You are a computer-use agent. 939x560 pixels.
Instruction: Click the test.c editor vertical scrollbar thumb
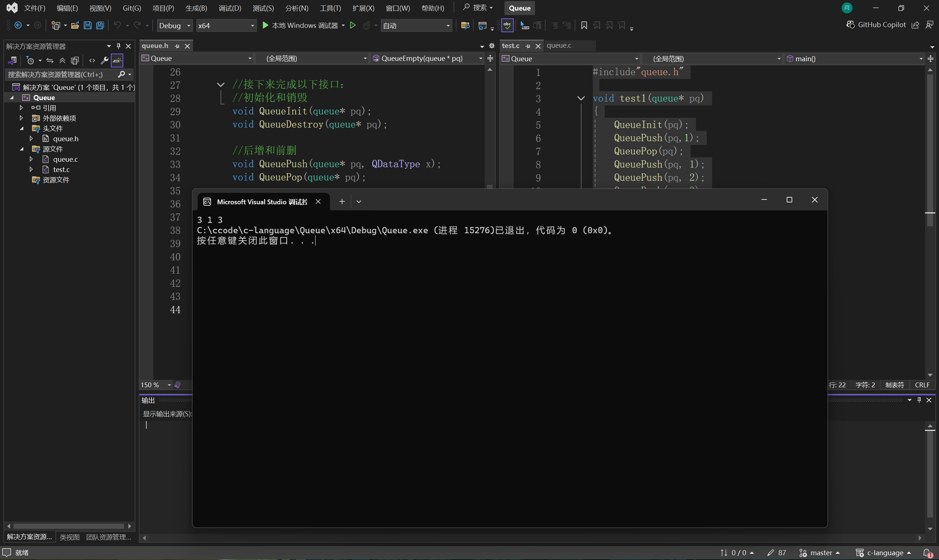[930, 151]
